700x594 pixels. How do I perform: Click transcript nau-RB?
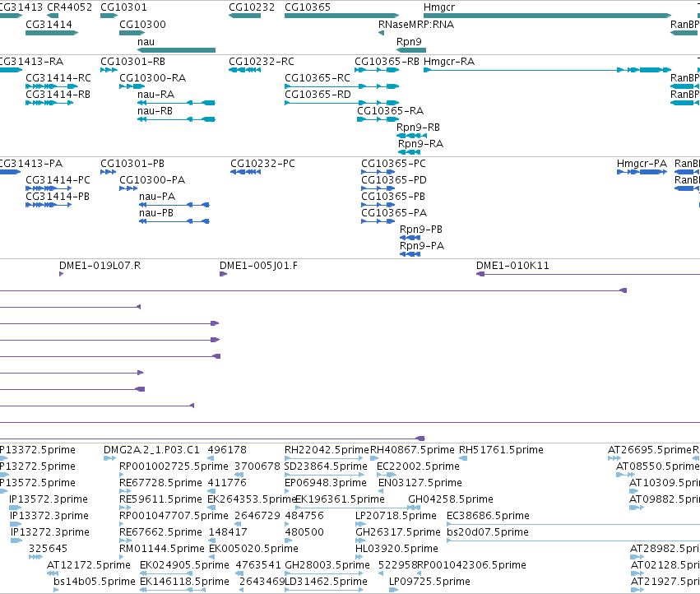(176, 119)
